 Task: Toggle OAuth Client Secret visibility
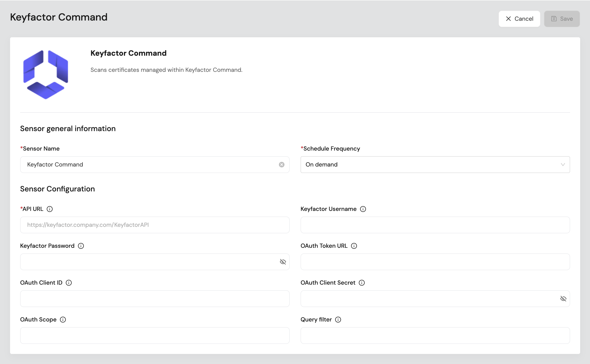pos(563,298)
